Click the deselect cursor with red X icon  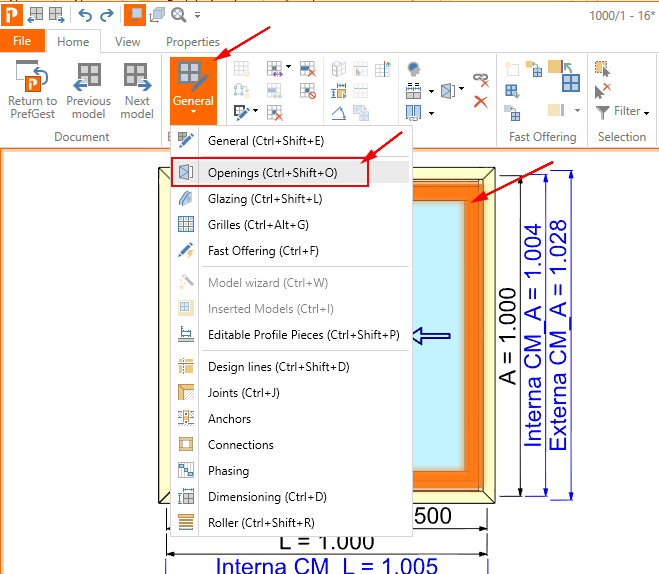[602, 90]
